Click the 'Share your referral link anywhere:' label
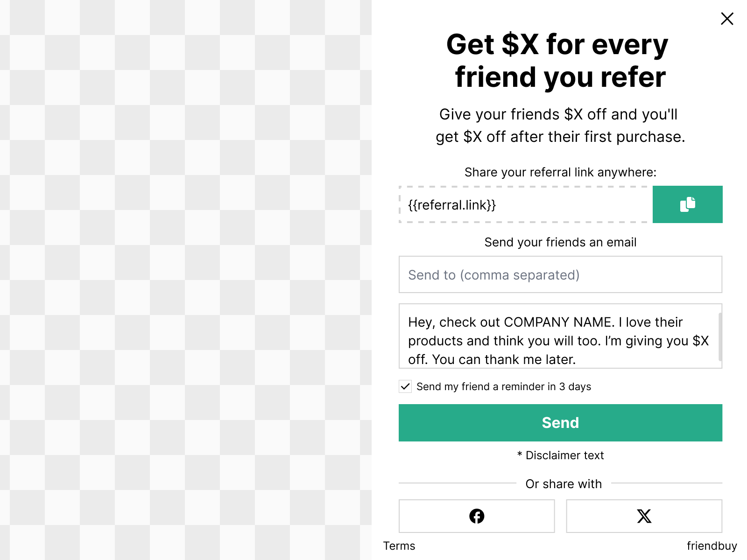The width and height of the screenshot is (747, 560). [x=560, y=172]
